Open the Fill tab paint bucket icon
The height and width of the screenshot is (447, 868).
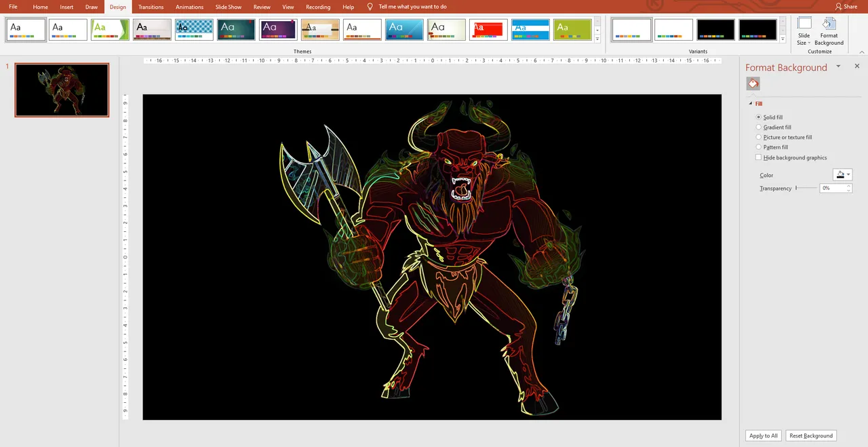753,83
